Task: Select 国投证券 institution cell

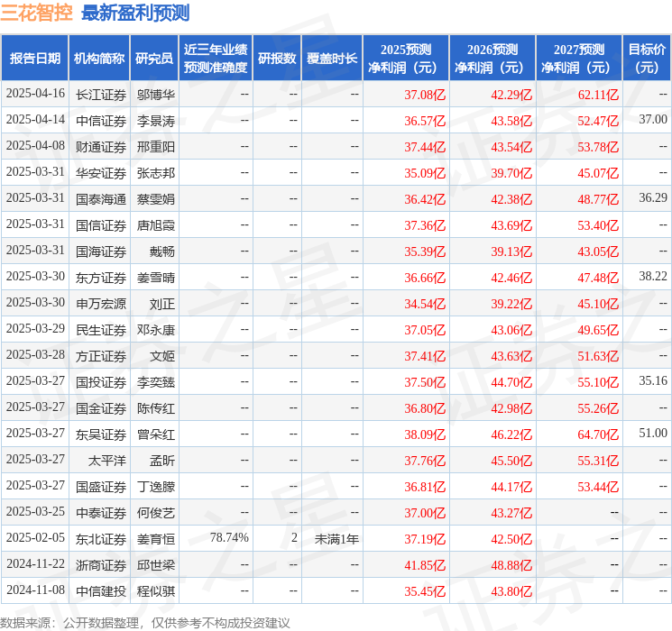Action: tap(101, 382)
